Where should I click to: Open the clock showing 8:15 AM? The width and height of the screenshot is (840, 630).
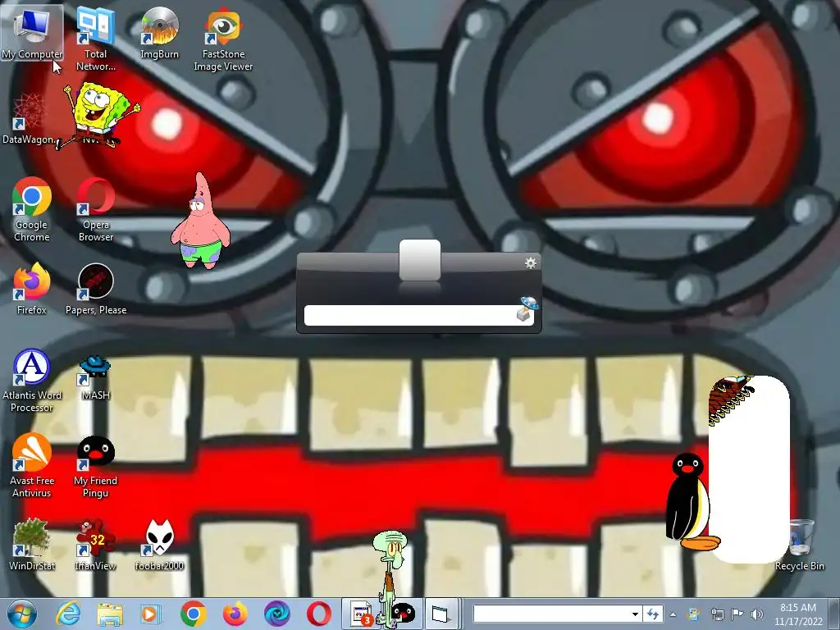798,614
